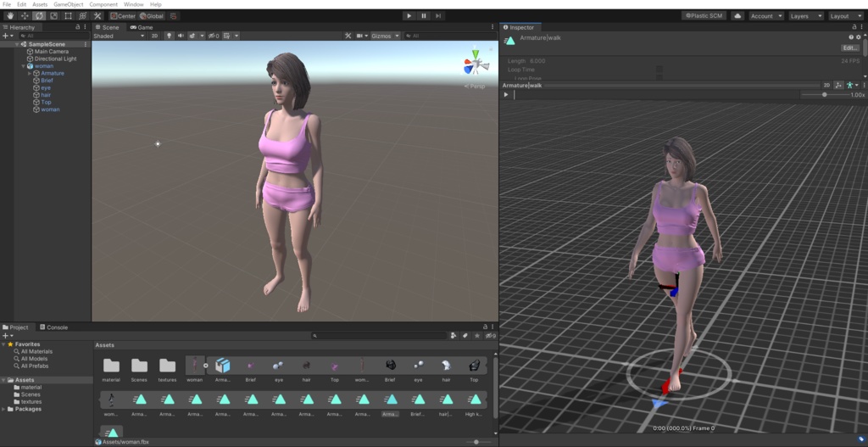Image resolution: width=868 pixels, height=447 pixels.
Task: Save Project search as favorite star
Action: [477, 336]
